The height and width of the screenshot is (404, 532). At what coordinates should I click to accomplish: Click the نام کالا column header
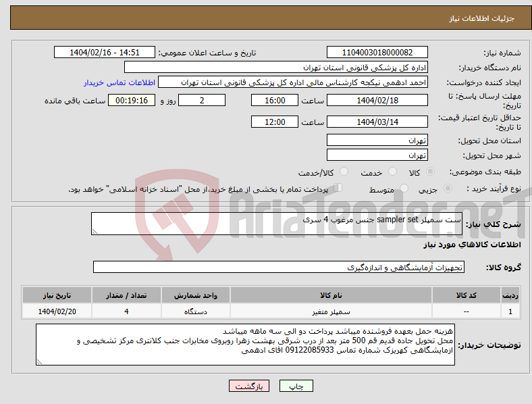point(331,295)
